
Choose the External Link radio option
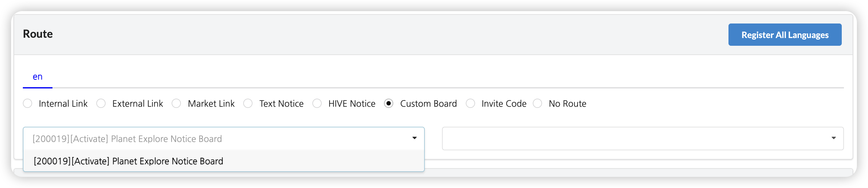tap(101, 103)
